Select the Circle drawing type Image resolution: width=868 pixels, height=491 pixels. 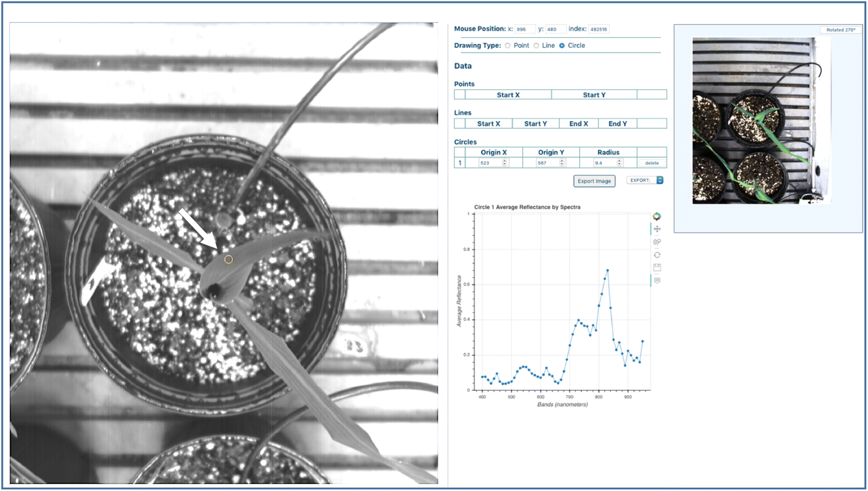coord(562,46)
